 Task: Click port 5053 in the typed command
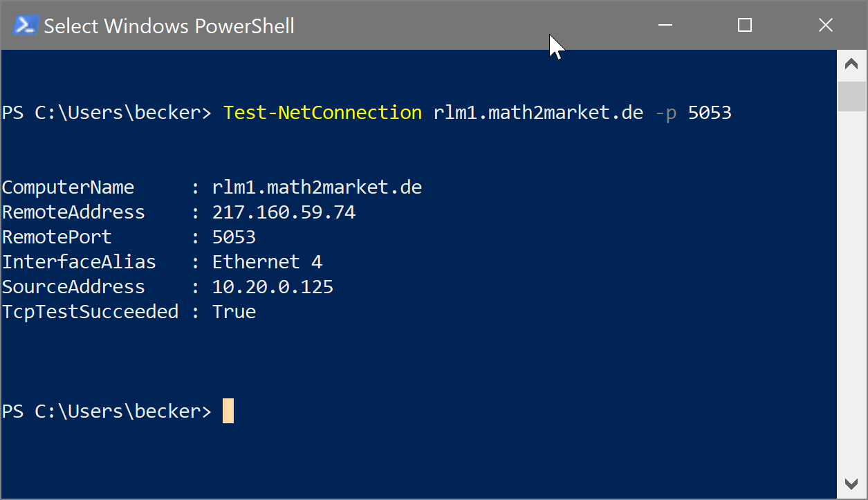click(710, 112)
